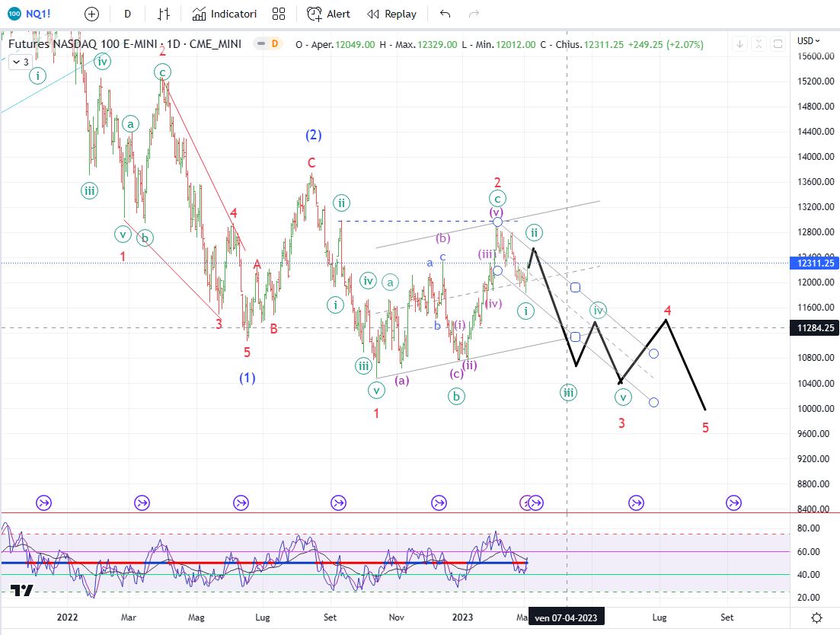The image size is (840, 635).
Task: Redo the last chart action
Action: click(474, 14)
